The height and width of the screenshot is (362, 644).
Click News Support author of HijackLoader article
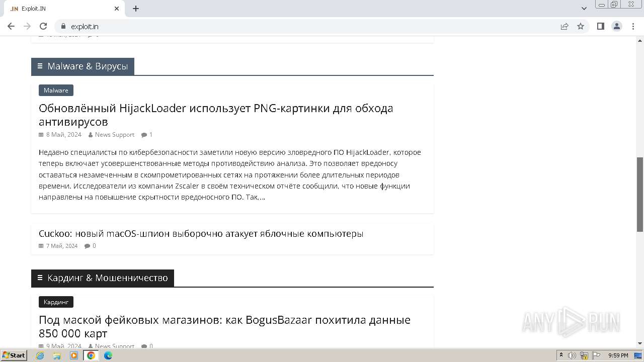115,135
